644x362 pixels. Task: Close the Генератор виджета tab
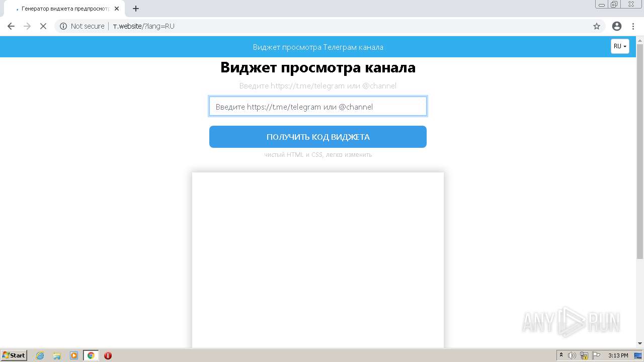(x=117, y=9)
